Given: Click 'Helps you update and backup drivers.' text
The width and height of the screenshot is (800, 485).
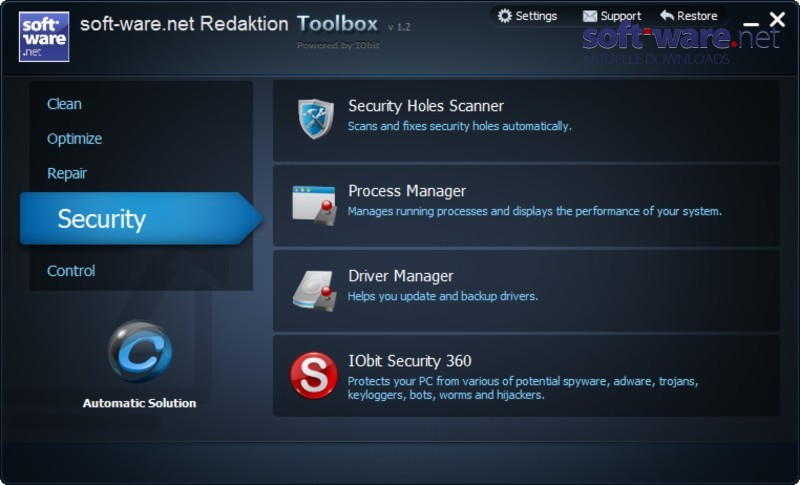Looking at the screenshot, I should (x=443, y=296).
